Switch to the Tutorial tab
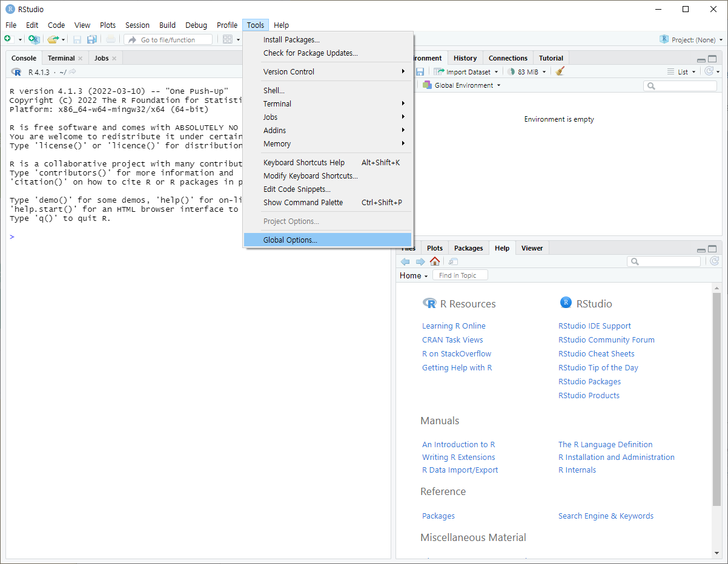This screenshot has height=564, width=728. pyautogui.click(x=551, y=58)
